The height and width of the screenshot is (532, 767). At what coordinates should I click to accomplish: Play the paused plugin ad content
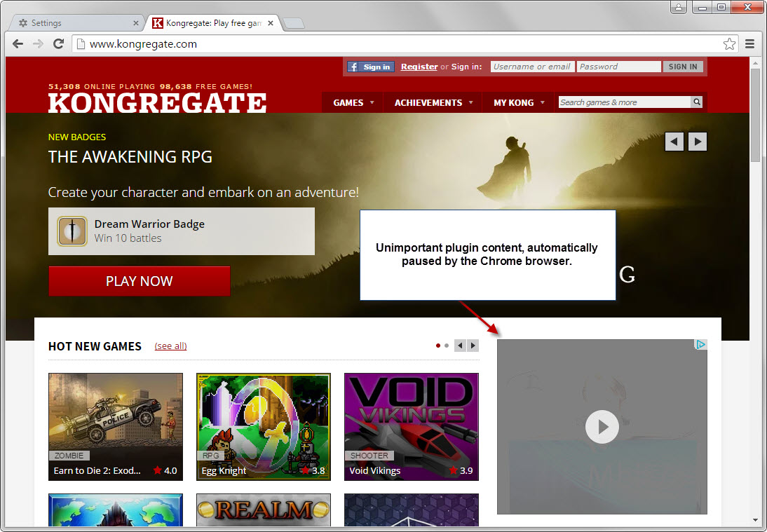pos(602,427)
